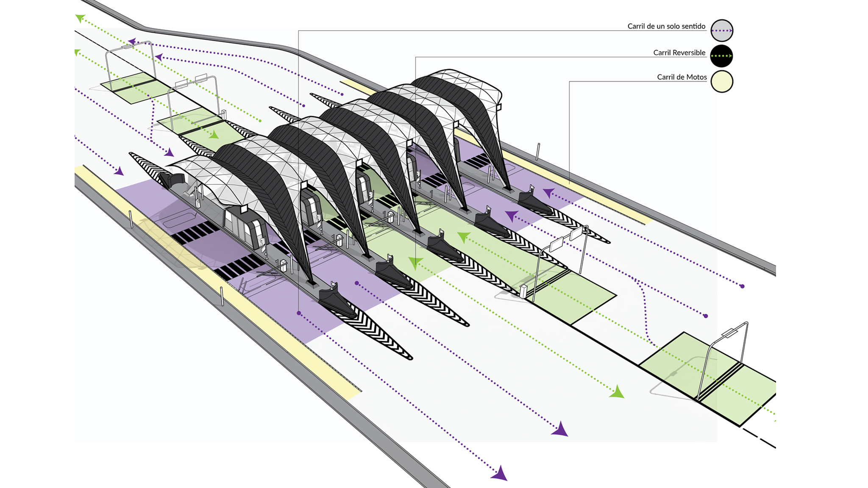The height and width of the screenshot is (488, 868).
Task: Click the green arrowhead at the lower right lane
Action: tap(617, 392)
